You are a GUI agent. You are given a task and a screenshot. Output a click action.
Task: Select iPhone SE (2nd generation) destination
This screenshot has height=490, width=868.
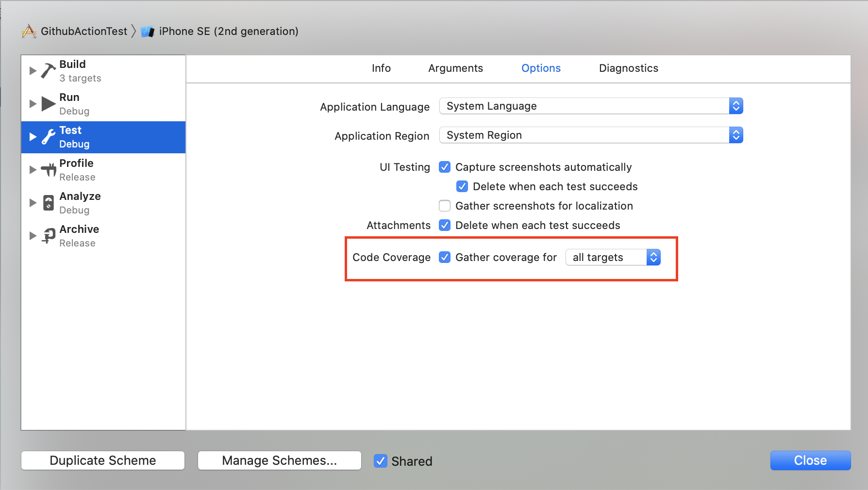coord(229,32)
